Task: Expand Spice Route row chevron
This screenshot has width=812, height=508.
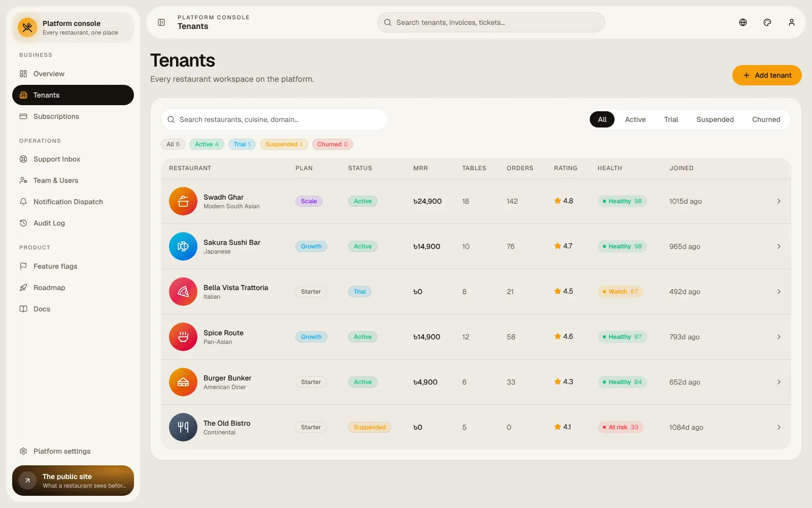Action: (x=779, y=337)
